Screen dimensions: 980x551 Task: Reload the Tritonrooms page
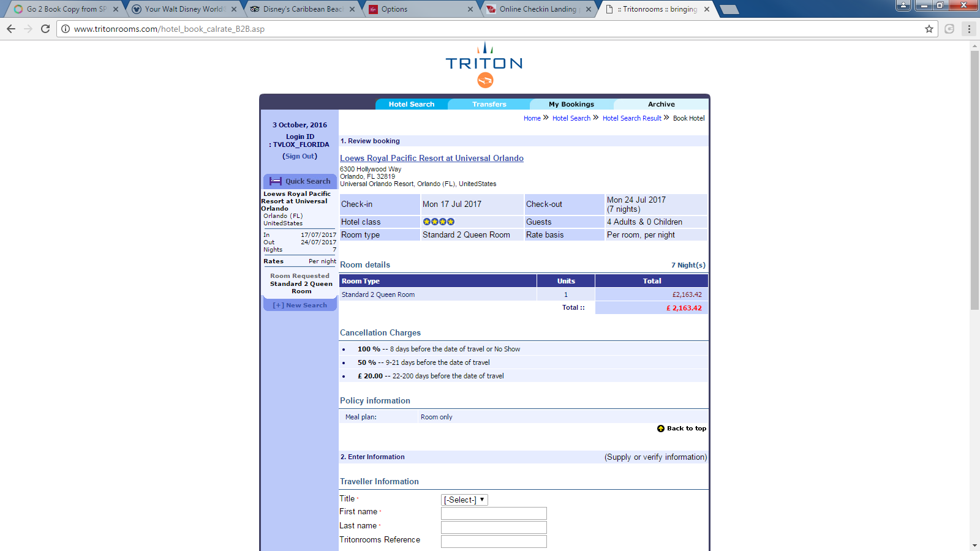coord(45,29)
